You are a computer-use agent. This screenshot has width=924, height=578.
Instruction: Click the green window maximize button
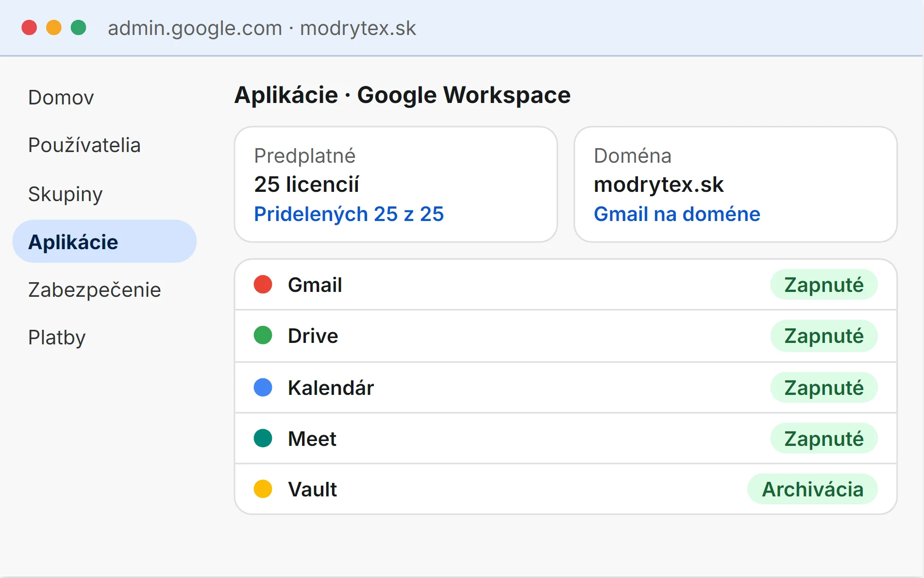tap(78, 28)
